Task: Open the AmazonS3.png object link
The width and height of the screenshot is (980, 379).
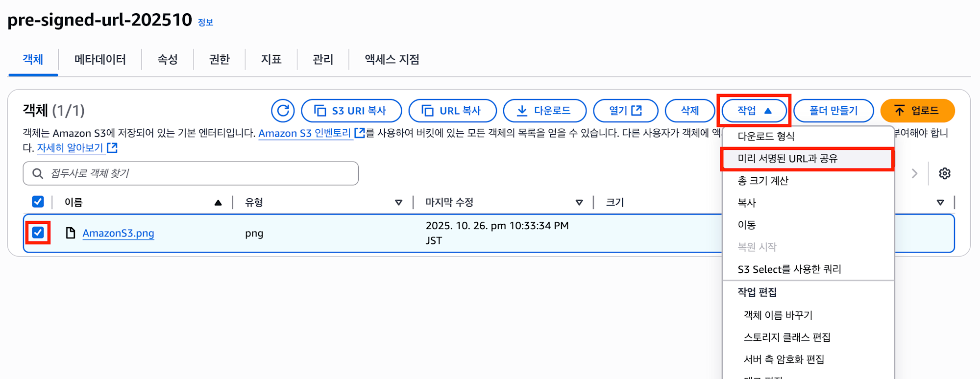Action: coord(118,233)
